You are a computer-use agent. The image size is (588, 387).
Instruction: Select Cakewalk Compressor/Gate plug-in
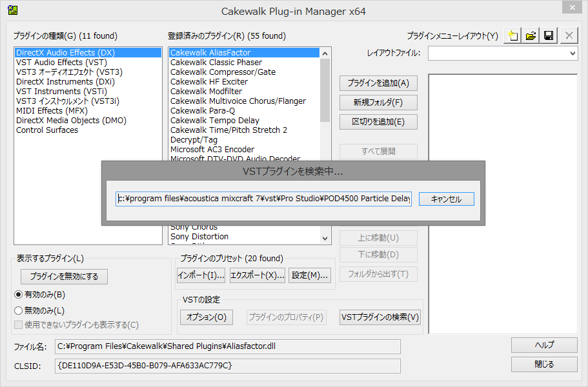[x=245, y=72]
